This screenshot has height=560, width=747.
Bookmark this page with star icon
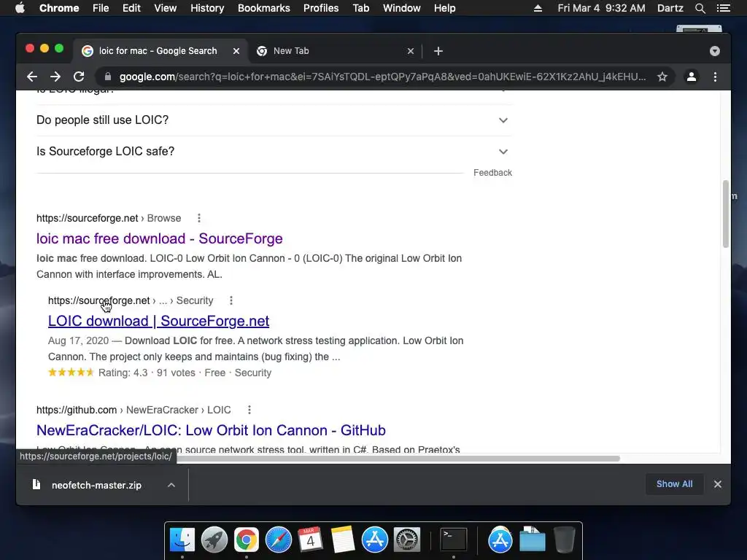[662, 77]
